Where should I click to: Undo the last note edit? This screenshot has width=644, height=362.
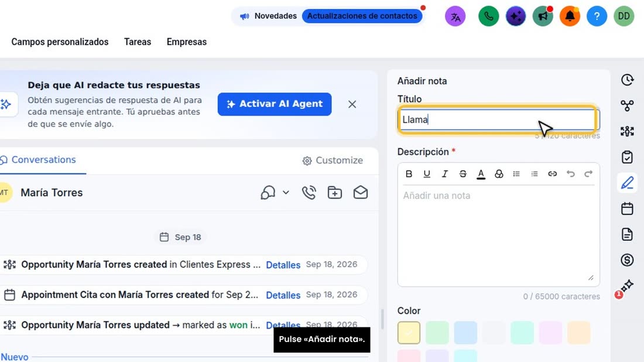tap(570, 174)
